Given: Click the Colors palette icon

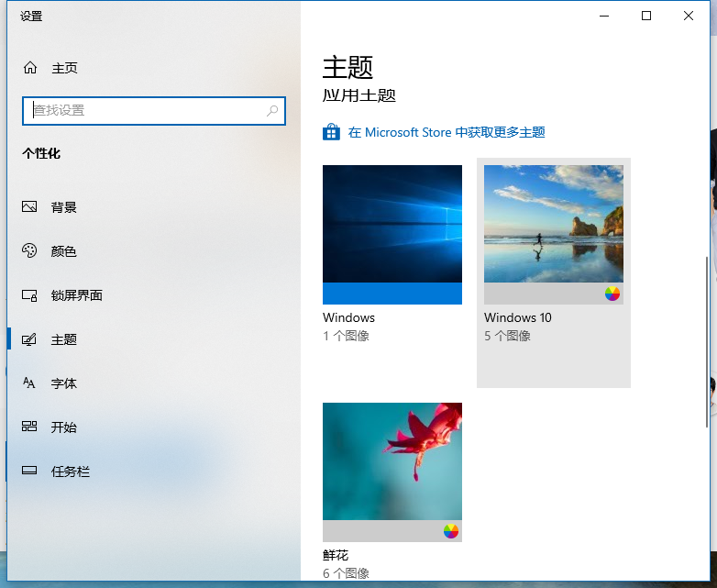Looking at the screenshot, I should point(29,250).
